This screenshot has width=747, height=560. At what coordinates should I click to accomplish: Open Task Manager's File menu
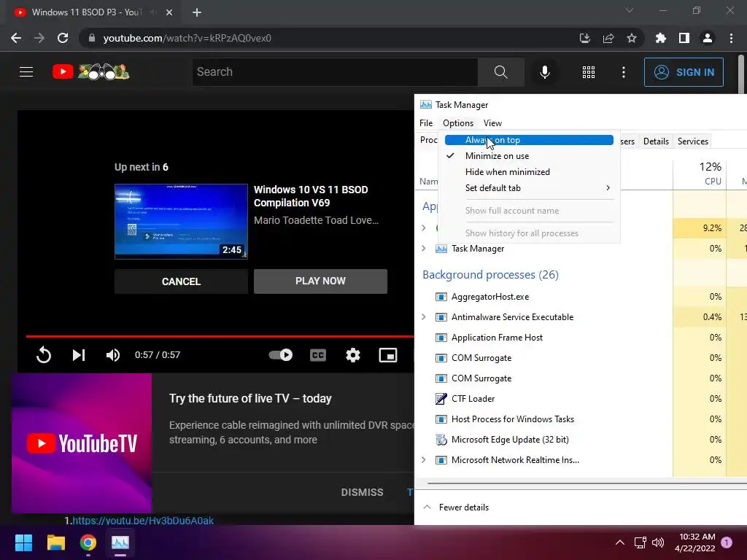pos(426,123)
